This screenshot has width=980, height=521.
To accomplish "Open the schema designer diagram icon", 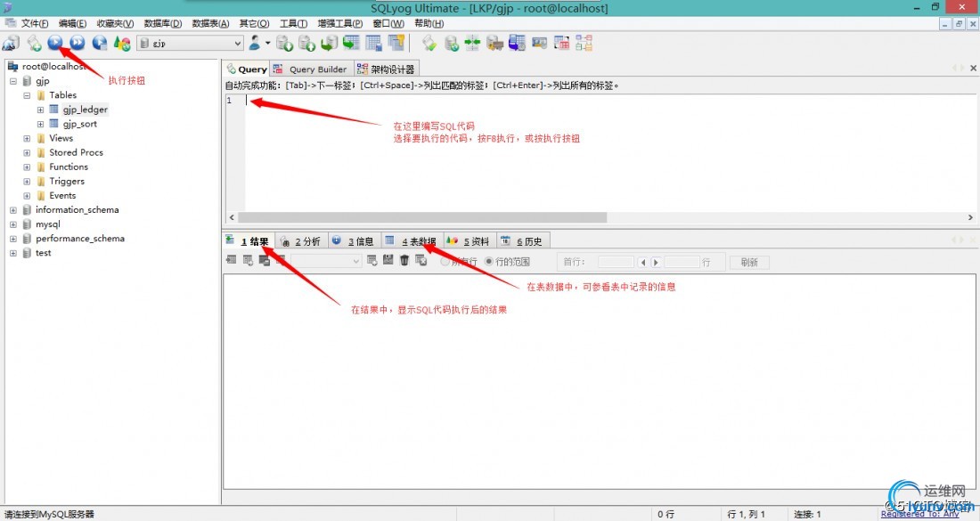I will [584, 43].
